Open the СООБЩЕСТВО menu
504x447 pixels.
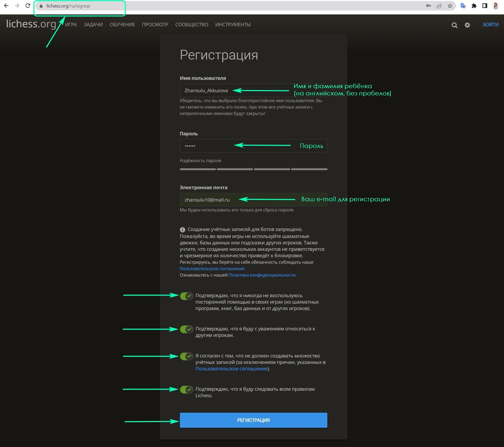(192, 25)
